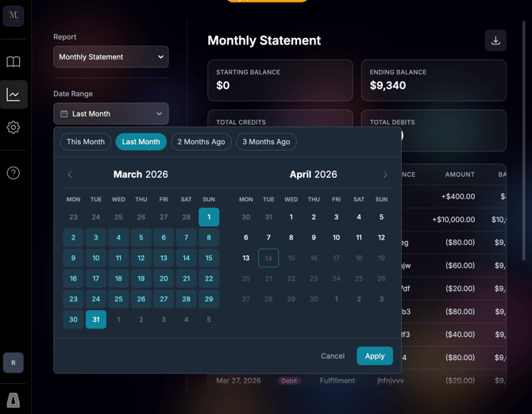532x414 pixels.
Task: Click the help question mark icon
Action: coord(13,173)
